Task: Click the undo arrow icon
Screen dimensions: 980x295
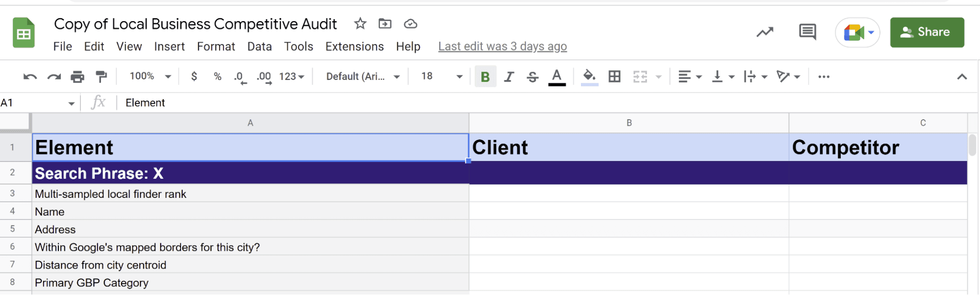Action: tap(30, 77)
